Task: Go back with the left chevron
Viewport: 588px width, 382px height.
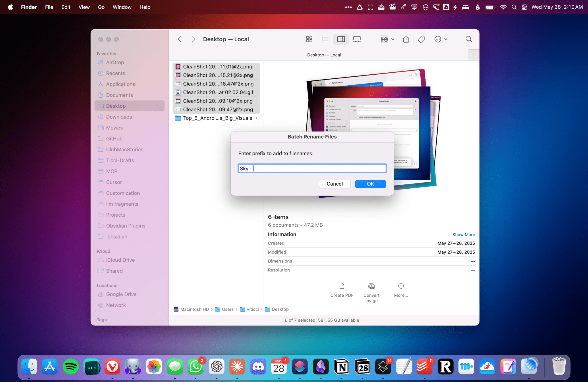Action: 179,39
